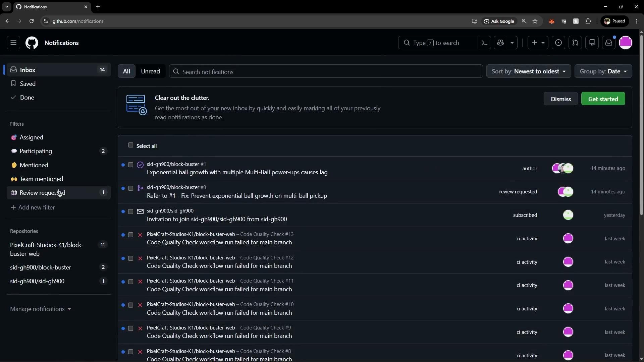Filter by PixelCraft-Studios-K1/block-buster-web repository
The width and height of the screenshot is (644, 362).
pos(59,249)
